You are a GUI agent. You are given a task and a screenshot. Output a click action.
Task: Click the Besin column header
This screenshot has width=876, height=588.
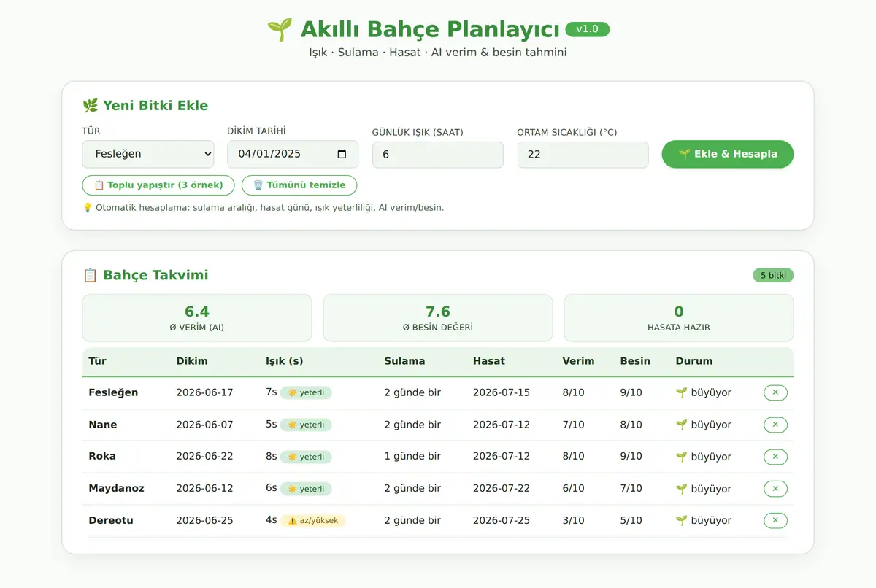tap(636, 361)
